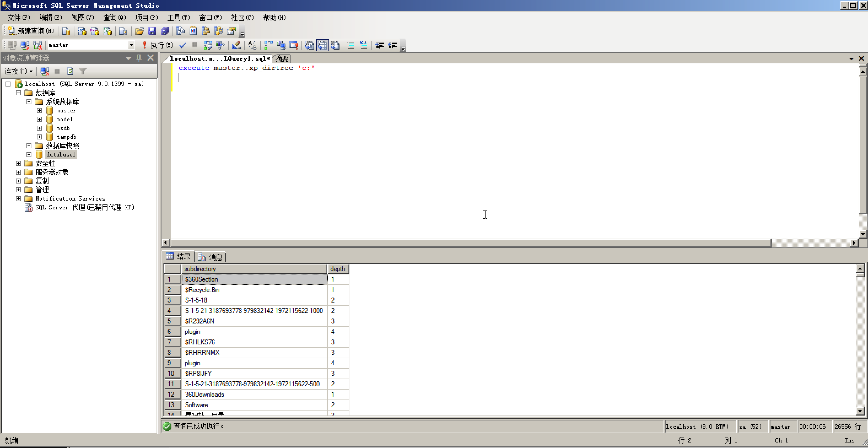Open the master database dropdown

tap(131, 45)
